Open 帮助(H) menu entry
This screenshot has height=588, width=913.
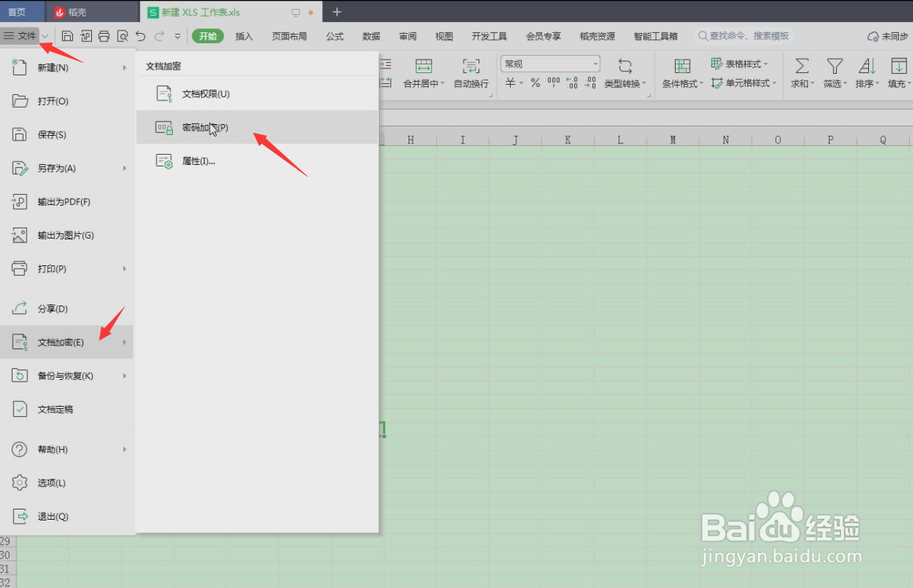click(x=67, y=450)
